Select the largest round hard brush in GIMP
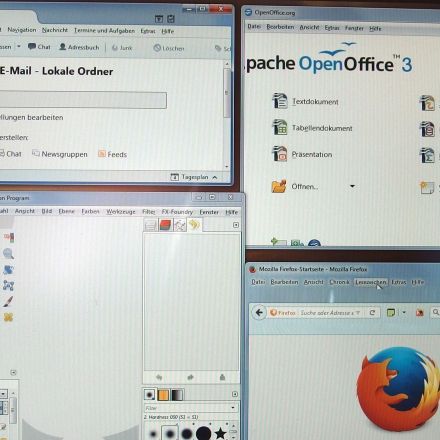Viewport: 440px width, 440px height. pyautogui.click(x=203, y=433)
